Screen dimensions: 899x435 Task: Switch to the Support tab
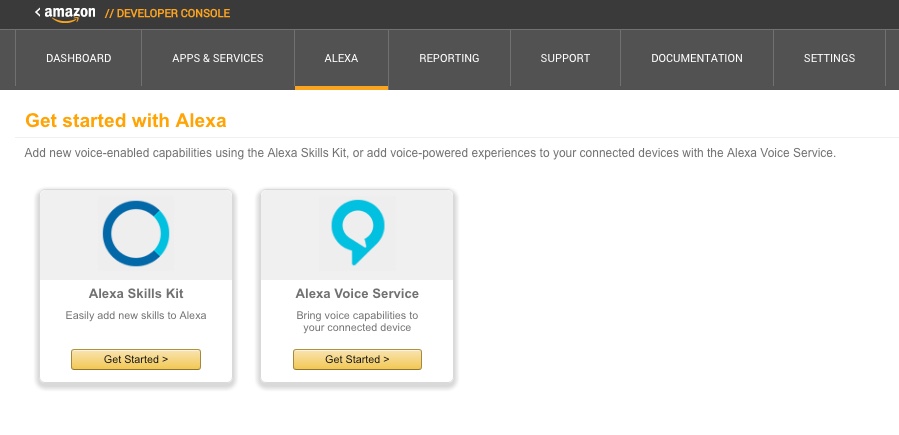pos(565,58)
